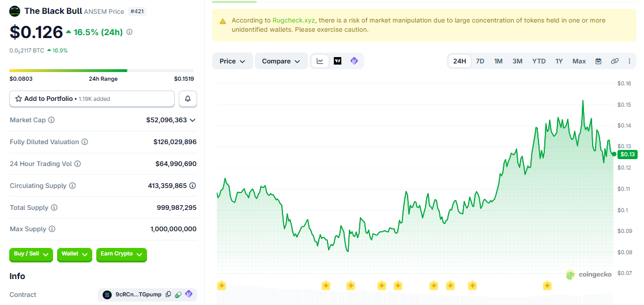
Task: Show Total Supply info icon
Action: pos(54,208)
